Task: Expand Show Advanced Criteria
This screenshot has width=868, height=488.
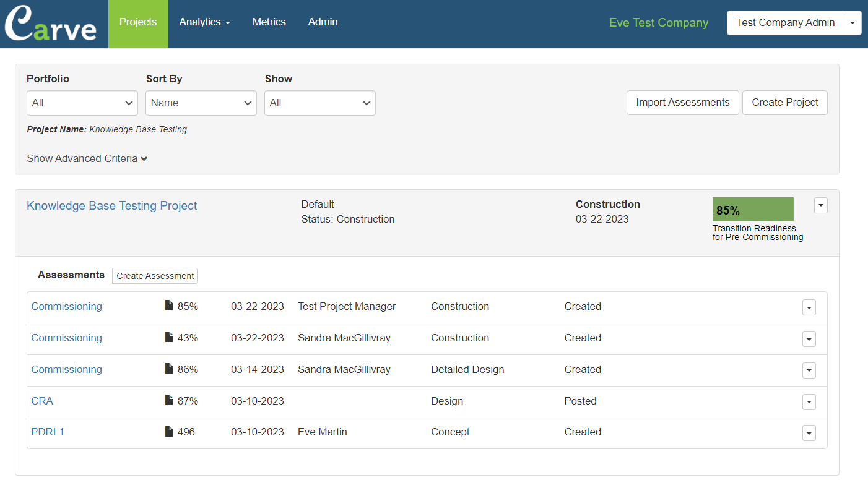Action: tap(87, 158)
